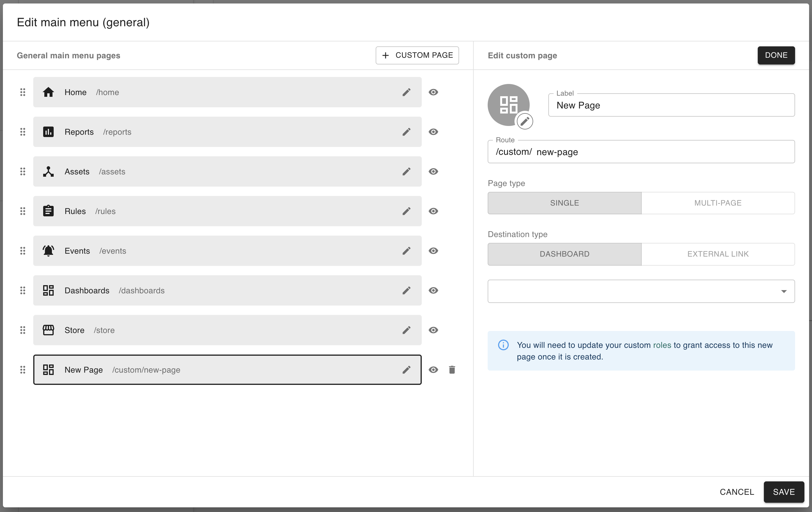
Task: Grab the drag handle for the Rules row
Action: click(x=22, y=211)
